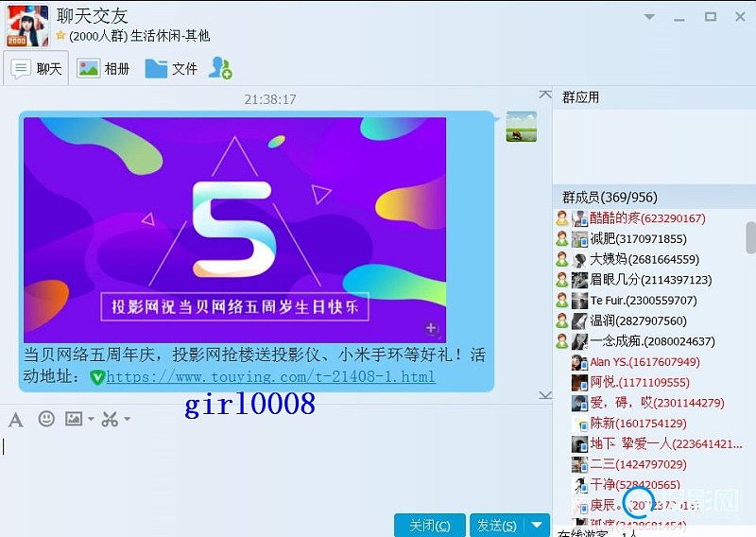
Task: Click the 群应用 panel header
Action: point(654,97)
